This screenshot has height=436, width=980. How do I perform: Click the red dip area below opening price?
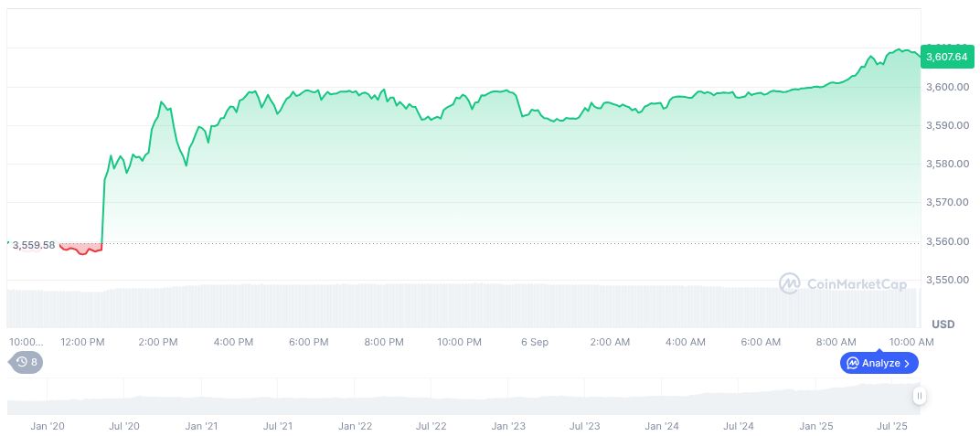click(82, 249)
